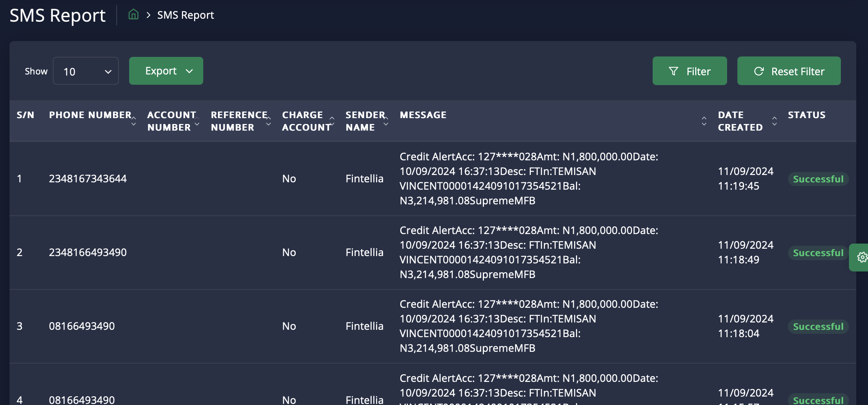
Task: Click the SMS Report breadcrumb link
Action: (185, 15)
